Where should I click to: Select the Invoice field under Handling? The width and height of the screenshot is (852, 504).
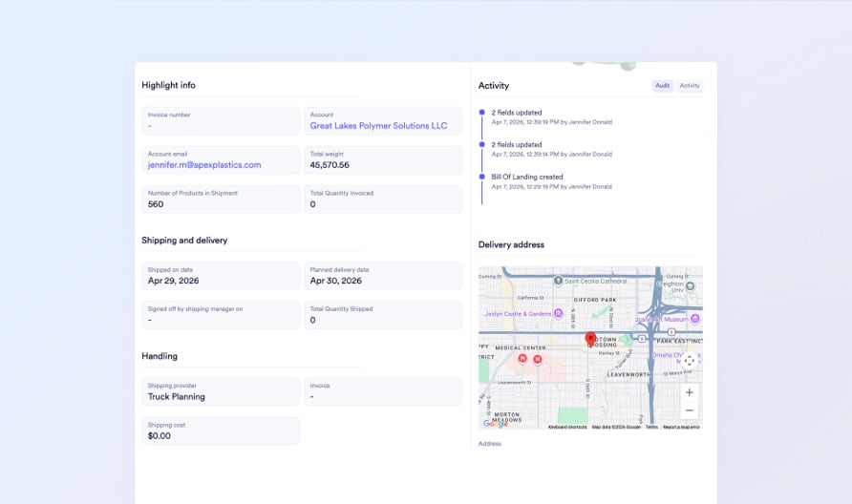pyautogui.click(x=383, y=391)
